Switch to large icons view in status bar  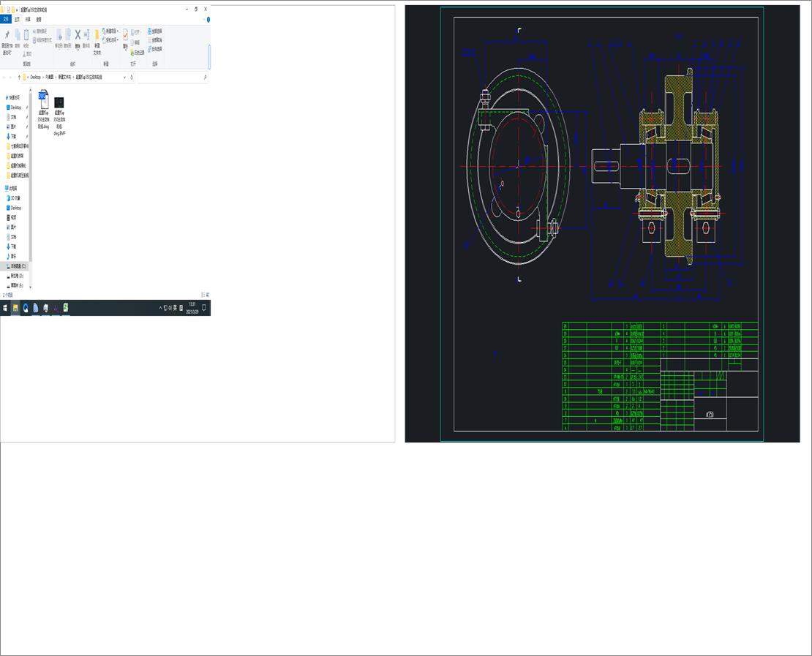click(208, 295)
